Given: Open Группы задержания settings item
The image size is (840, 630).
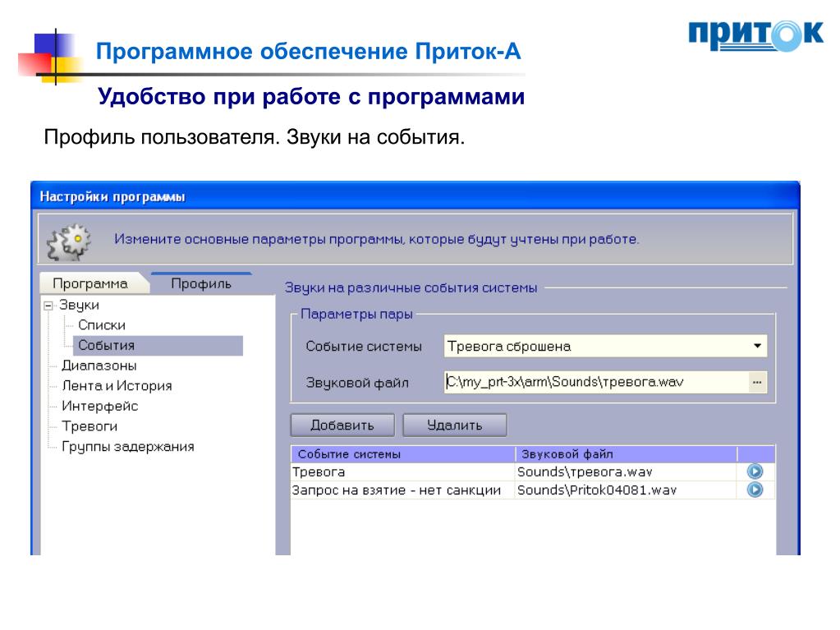Looking at the screenshot, I should pos(127,447).
